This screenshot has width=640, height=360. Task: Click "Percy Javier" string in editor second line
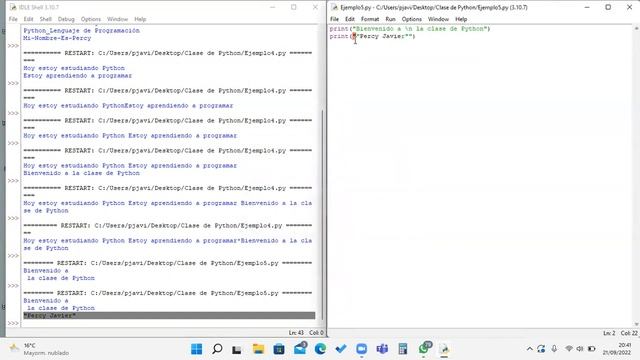click(x=383, y=36)
